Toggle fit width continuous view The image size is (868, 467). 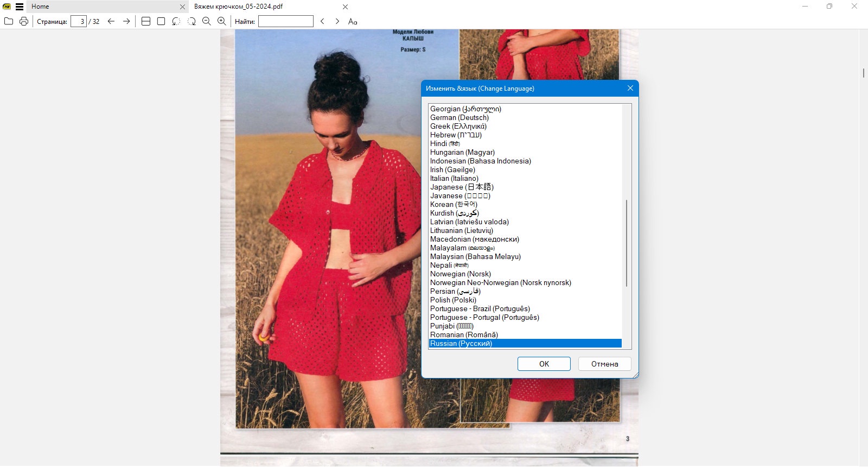[x=146, y=21]
